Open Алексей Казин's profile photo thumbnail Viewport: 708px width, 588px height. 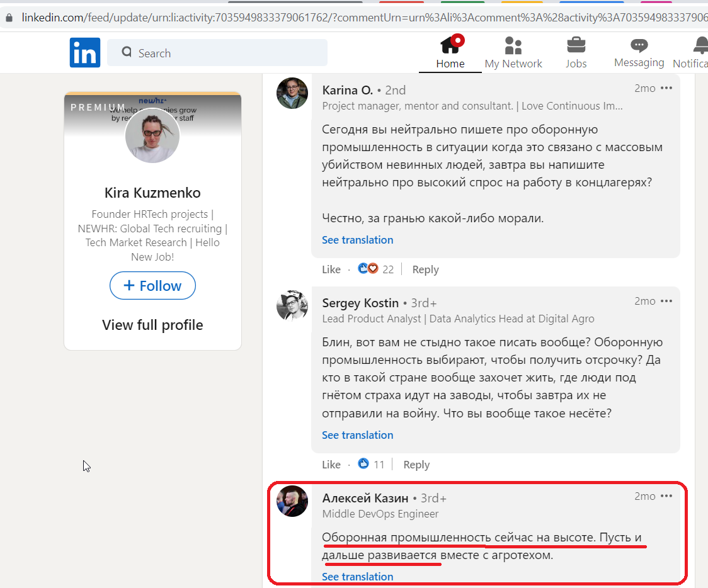pos(292,501)
